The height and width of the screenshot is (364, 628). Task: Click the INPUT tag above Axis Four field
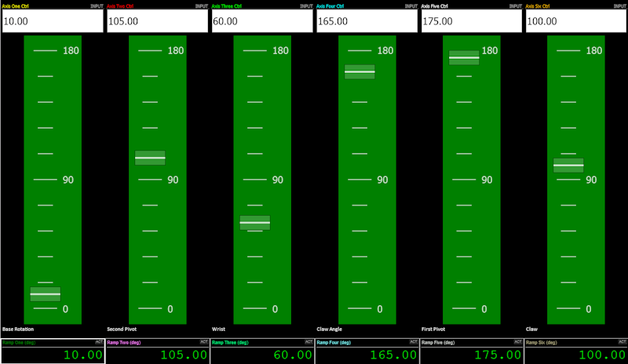[411, 6]
